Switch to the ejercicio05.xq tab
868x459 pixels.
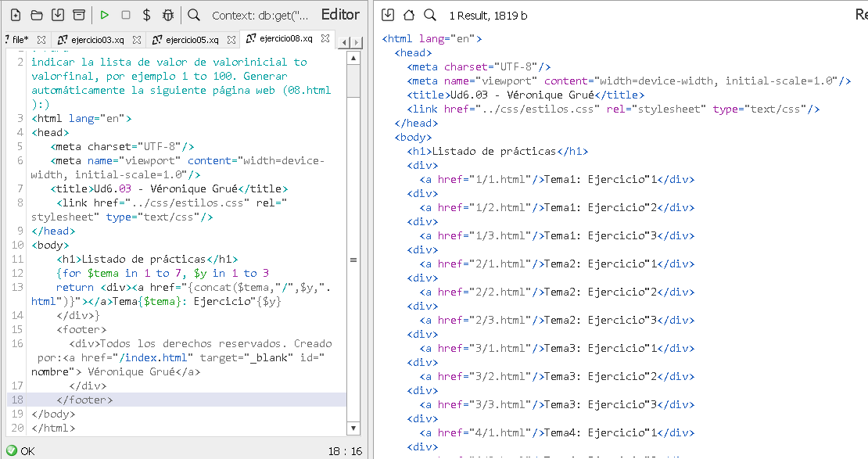coord(192,39)
